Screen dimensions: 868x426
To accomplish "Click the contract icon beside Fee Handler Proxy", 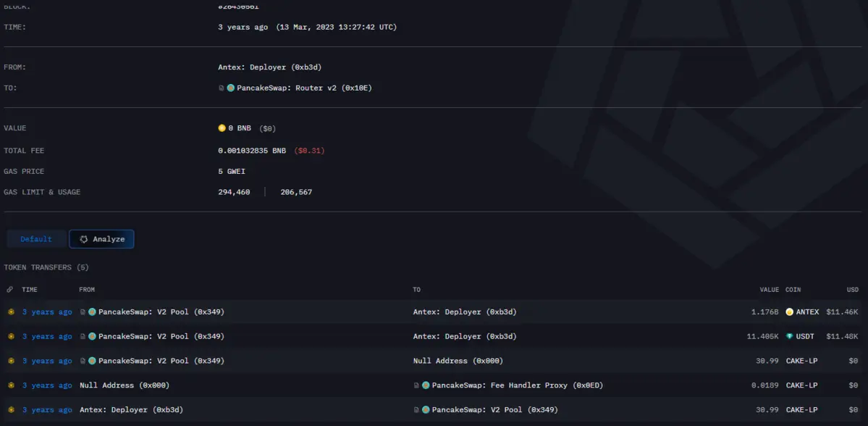I will tap(416, 385).
